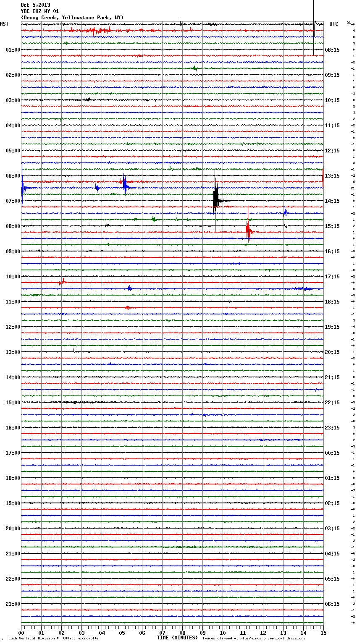
Task: Click minute 13 on the bottom axis
Action: tap(283, 633)
